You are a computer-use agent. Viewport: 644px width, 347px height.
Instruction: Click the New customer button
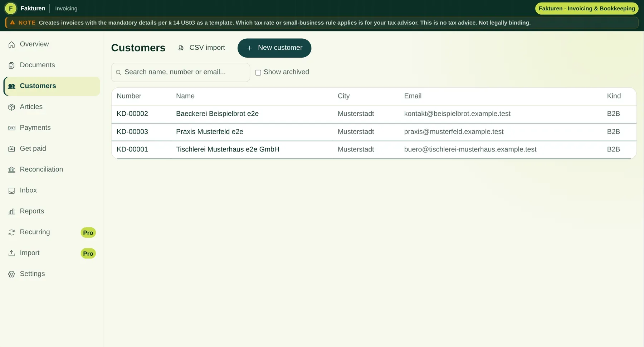[274, 48]
